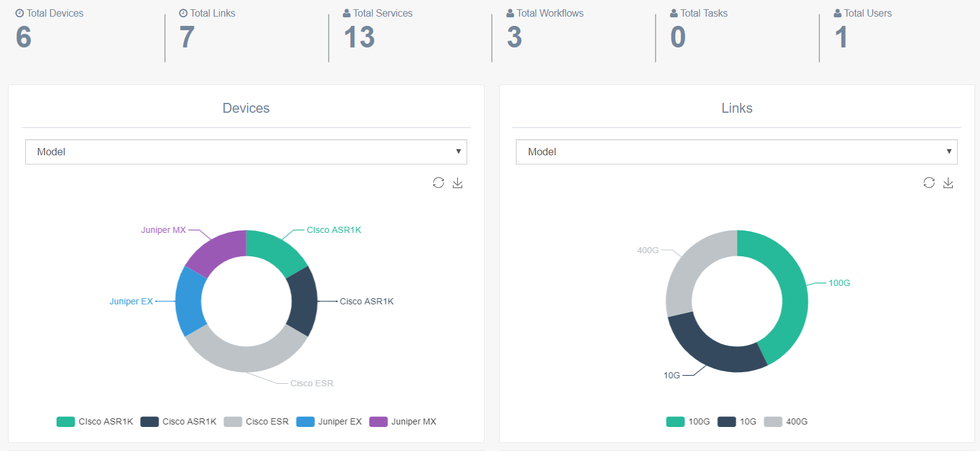Refresh the Devices chart
Viewport: 980px width, 451px height.
click(438, 182)
